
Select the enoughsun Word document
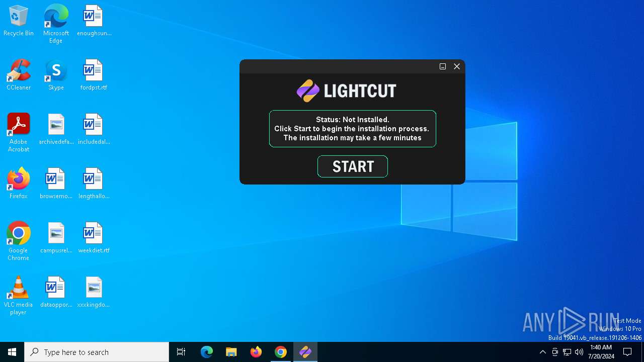94,21
